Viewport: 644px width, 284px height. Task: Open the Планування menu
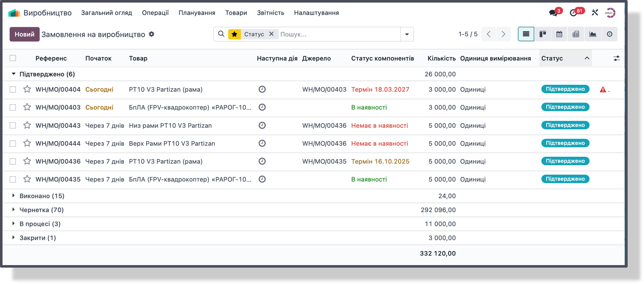(x=197, y=13)
